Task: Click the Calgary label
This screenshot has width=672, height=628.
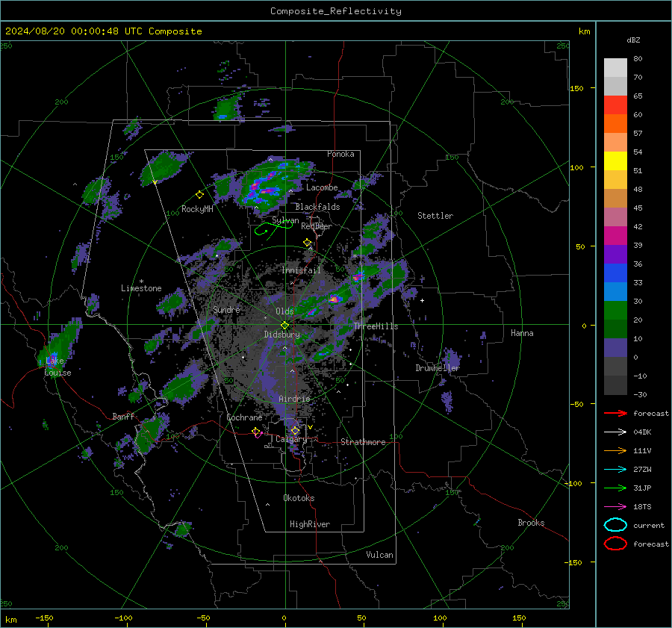Action: click(x=291, y=439)
